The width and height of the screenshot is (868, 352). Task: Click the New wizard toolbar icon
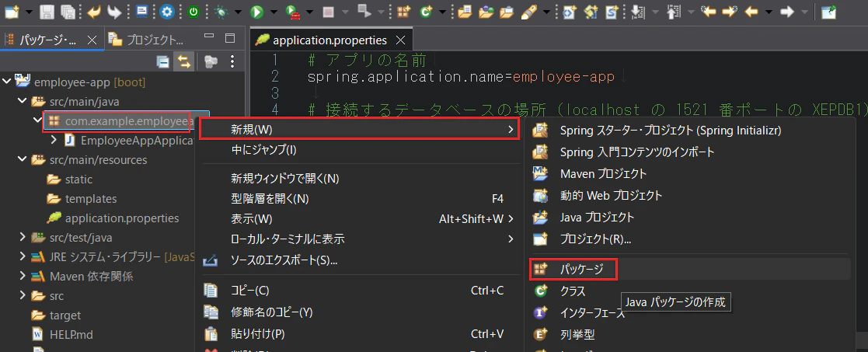pos(12,12)
